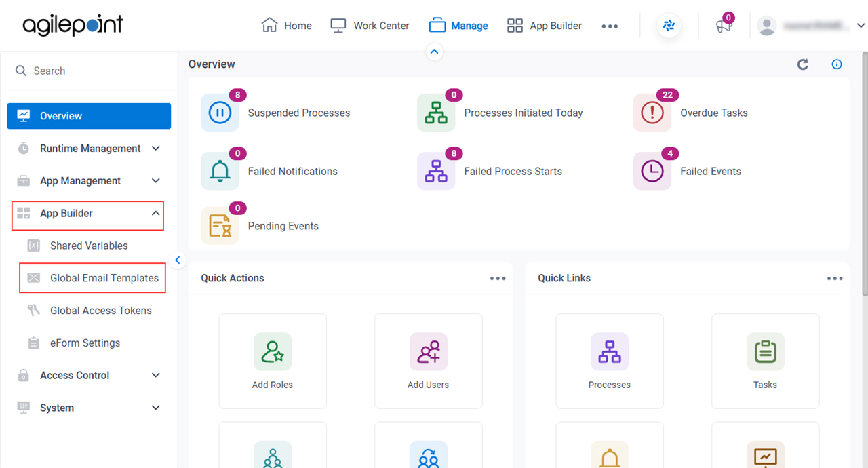
Task: Click the pinwheel assistant icon
Action: pyautogui.click(x=669, y=26)
